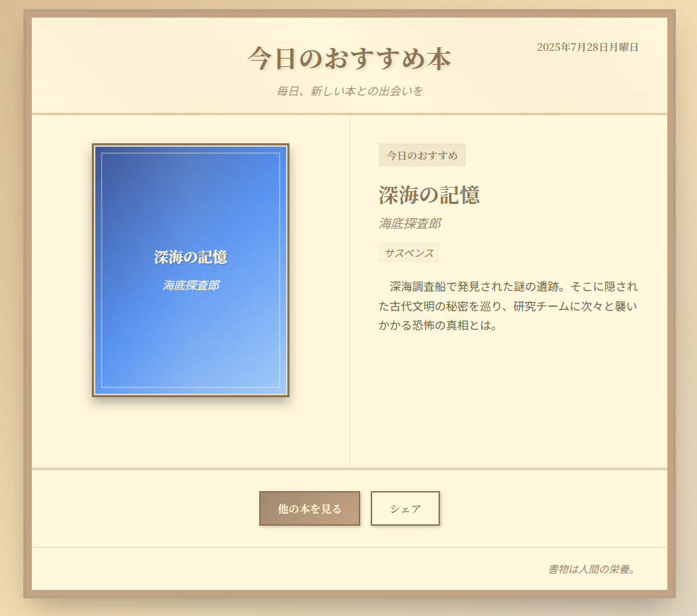This screenshot has height=616, width=697.
Task: Click the subtitle 毎日、新しい本との出会いを
Action: (x=349, y=91)
